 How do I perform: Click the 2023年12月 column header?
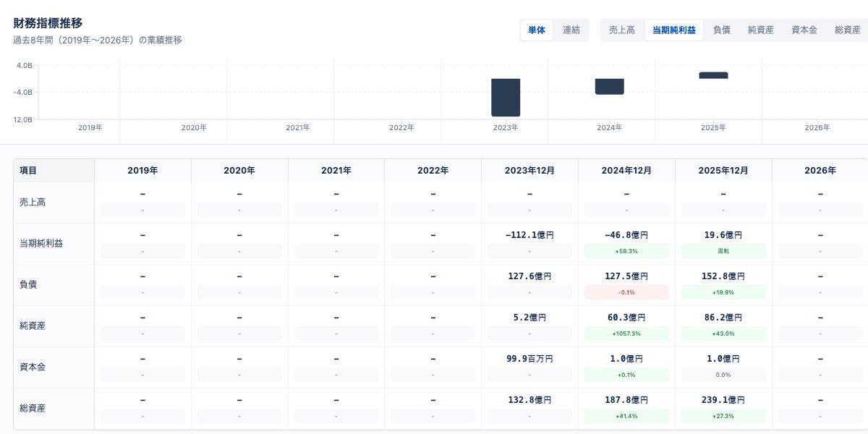(529, 171)
